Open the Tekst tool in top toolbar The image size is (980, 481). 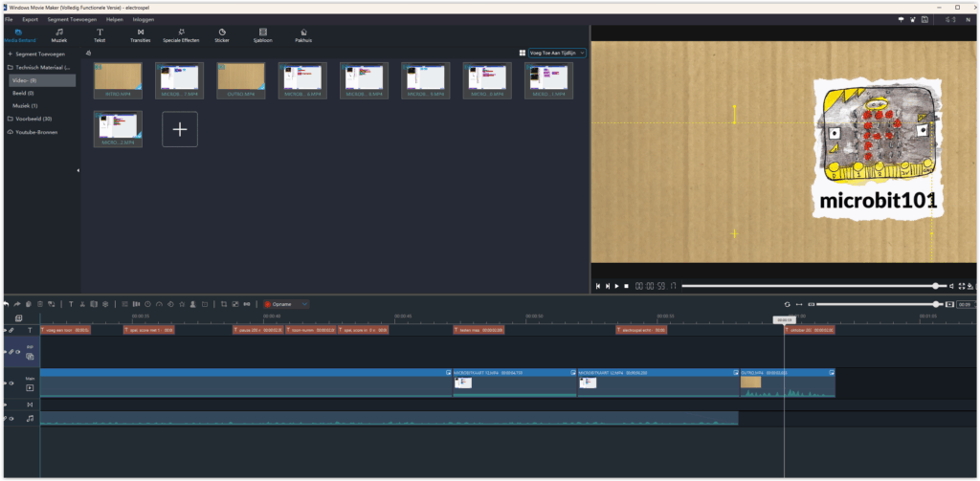[100, 35]
